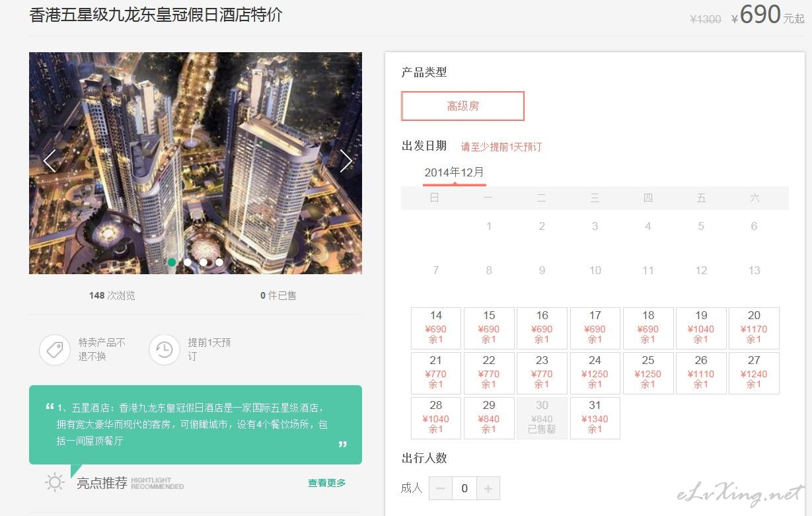812x516 pixels.
Task: Click the 请至少提前1天预订 hint
Action: (501, 147)
